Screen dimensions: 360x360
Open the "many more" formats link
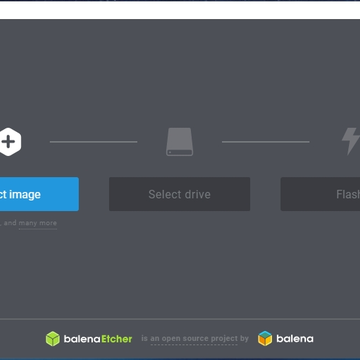coord(38,223)
